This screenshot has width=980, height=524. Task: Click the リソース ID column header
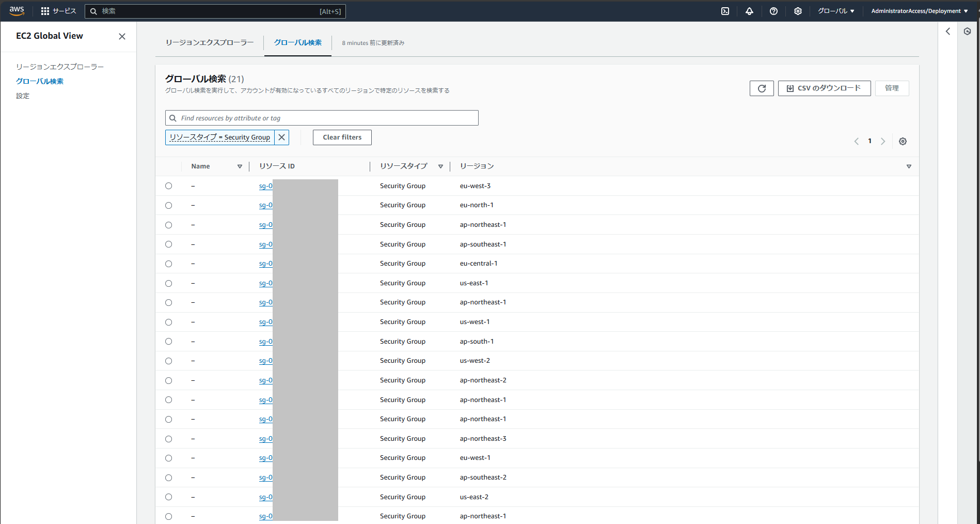(x=277, y=166)
